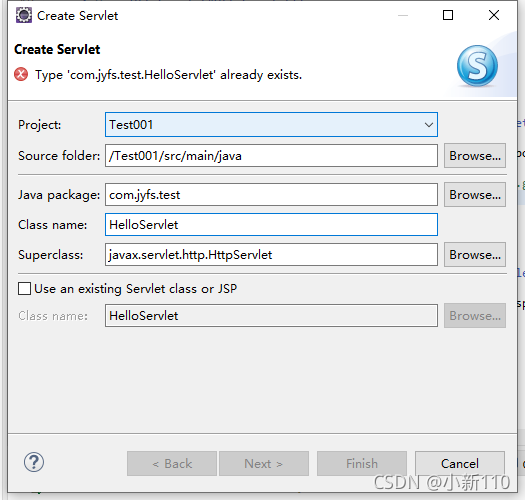Click the blue Servlet S wizard icon
525x500 pixels.
(477, 66)
